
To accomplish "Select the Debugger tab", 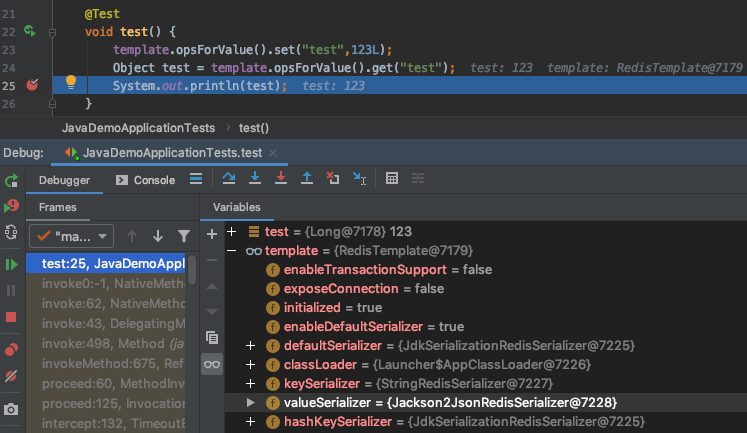I will tap(64, 180).
